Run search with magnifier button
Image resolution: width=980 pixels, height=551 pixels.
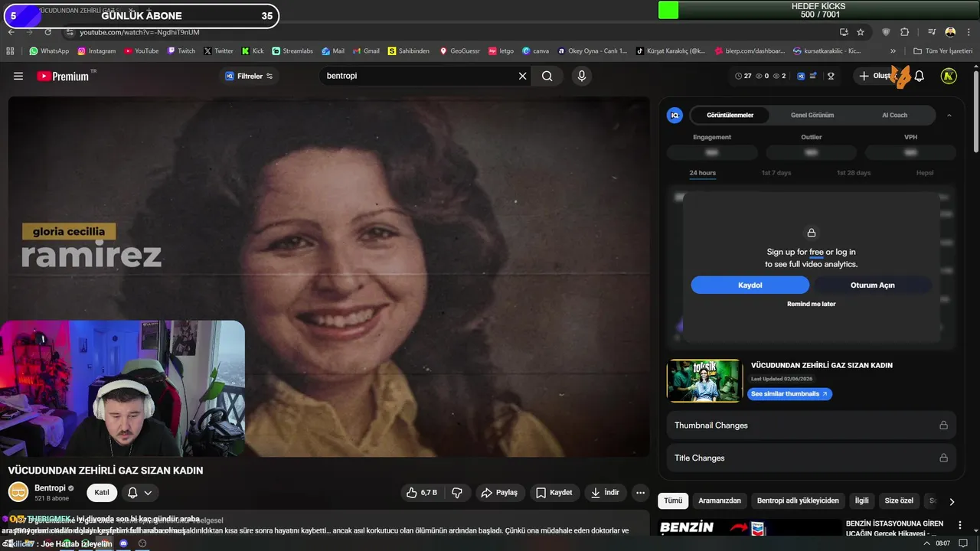point(547,76)
